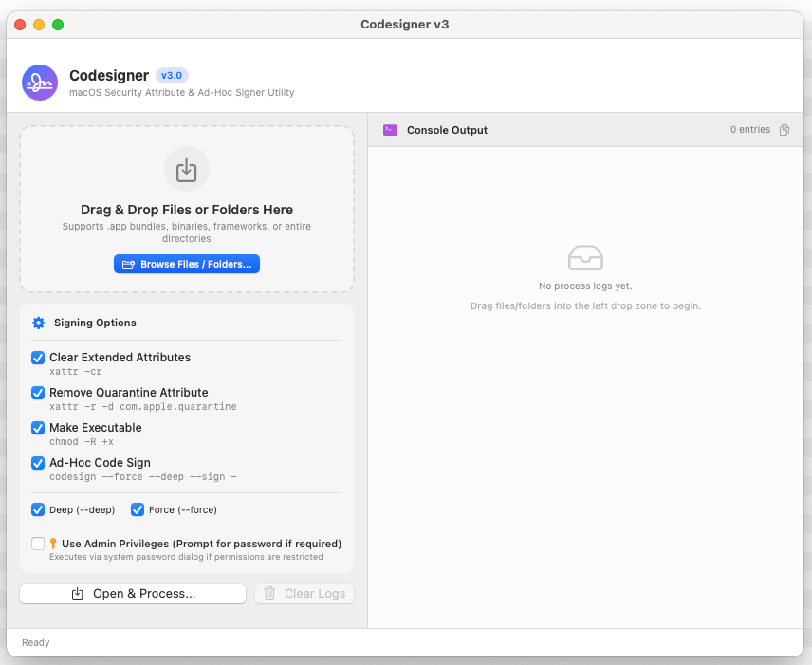Screen dimensions: 812x665
Task: Click the 'Console Output' header label
Action: (448, 130)
